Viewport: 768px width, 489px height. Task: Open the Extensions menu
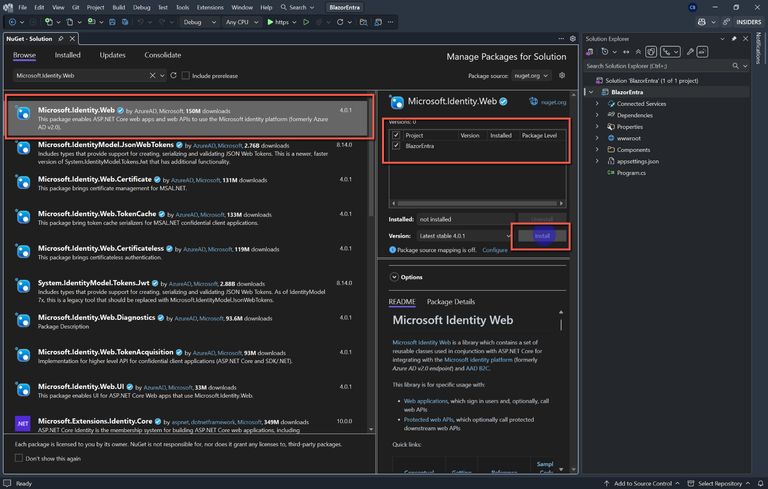(x=211, y=7)
